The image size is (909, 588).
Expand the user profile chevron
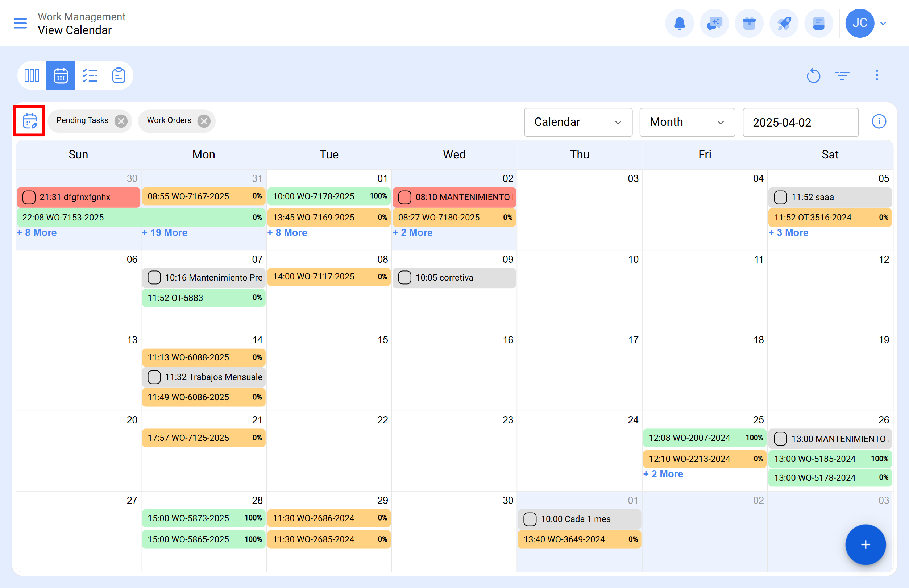click(883, 23)
